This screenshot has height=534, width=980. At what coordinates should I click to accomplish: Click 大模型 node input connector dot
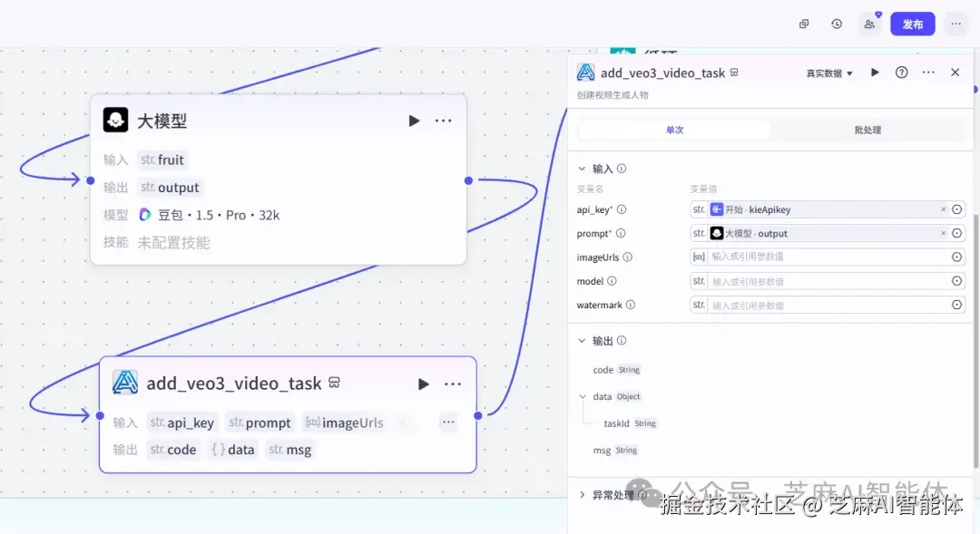[x=91, y=180]
